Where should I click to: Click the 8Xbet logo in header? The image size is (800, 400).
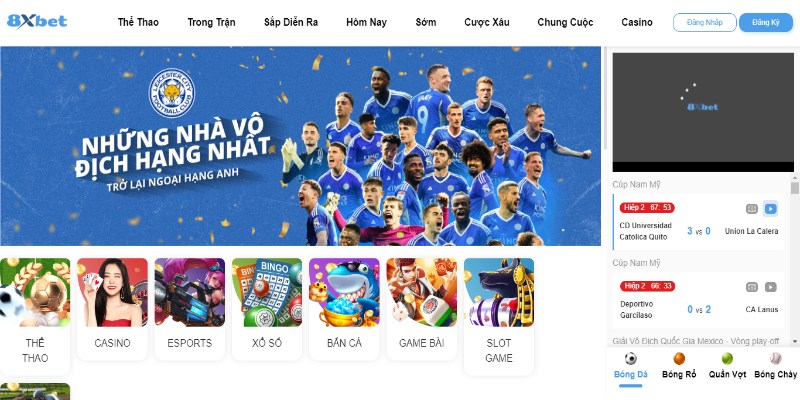(37, 21)
